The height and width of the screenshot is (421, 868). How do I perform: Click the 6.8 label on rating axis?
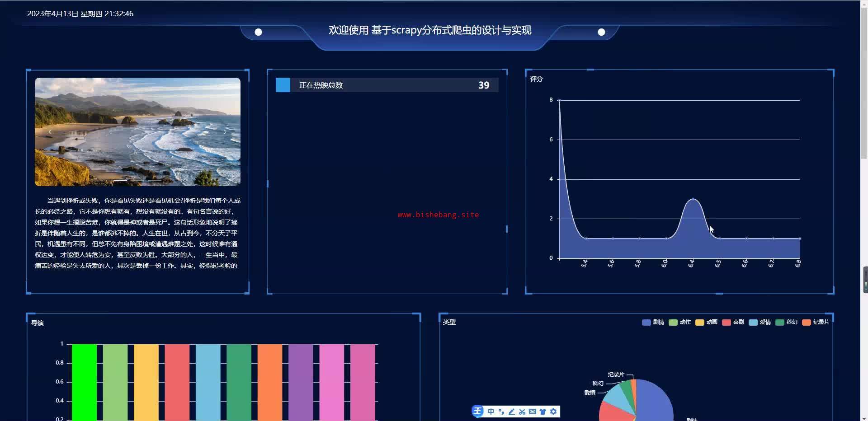[798, 263]
